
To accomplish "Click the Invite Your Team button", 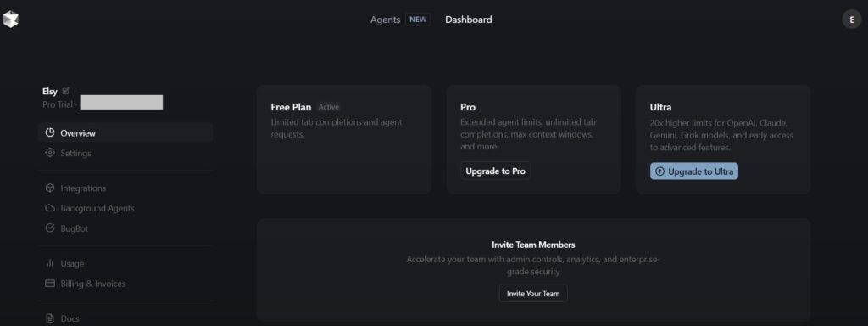I will click(x=533, y=293).
